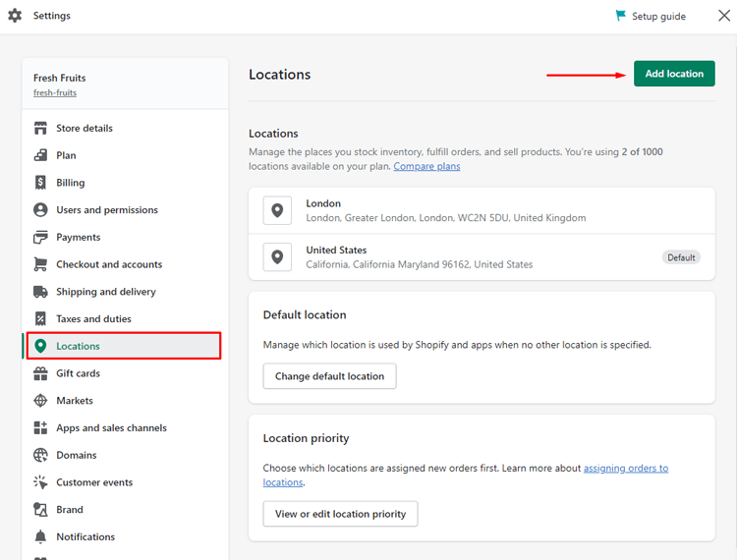
Task: Click the Location priority heading
Action: (306, 438)
